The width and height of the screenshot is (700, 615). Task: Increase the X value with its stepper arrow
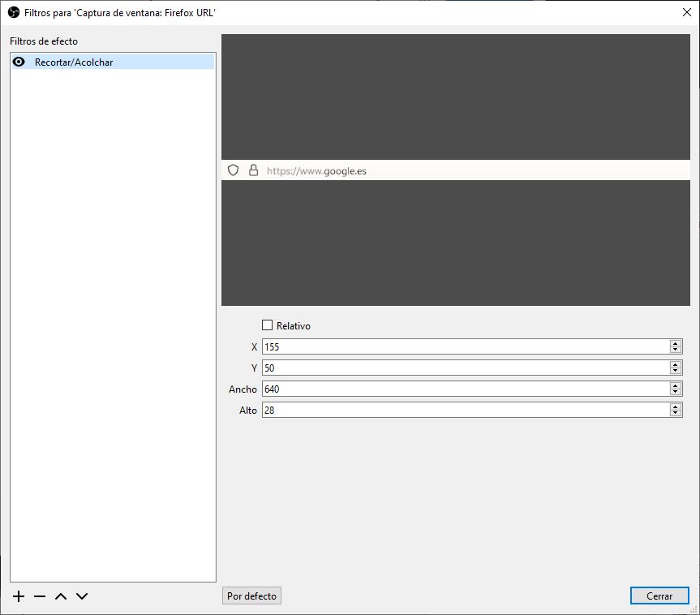(x=675, y=343)
